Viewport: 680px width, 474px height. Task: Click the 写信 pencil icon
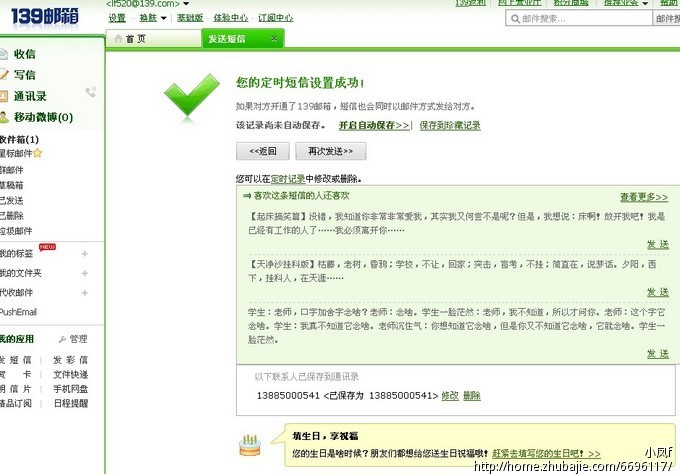pyautogui.click(x=4, y=75)
